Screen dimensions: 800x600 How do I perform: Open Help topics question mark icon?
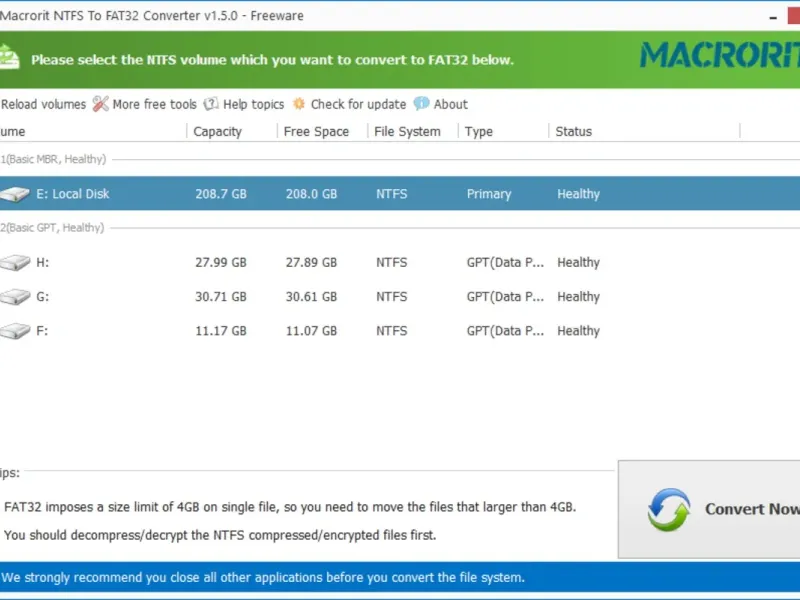pyautogui.click(x=211, y=104)
